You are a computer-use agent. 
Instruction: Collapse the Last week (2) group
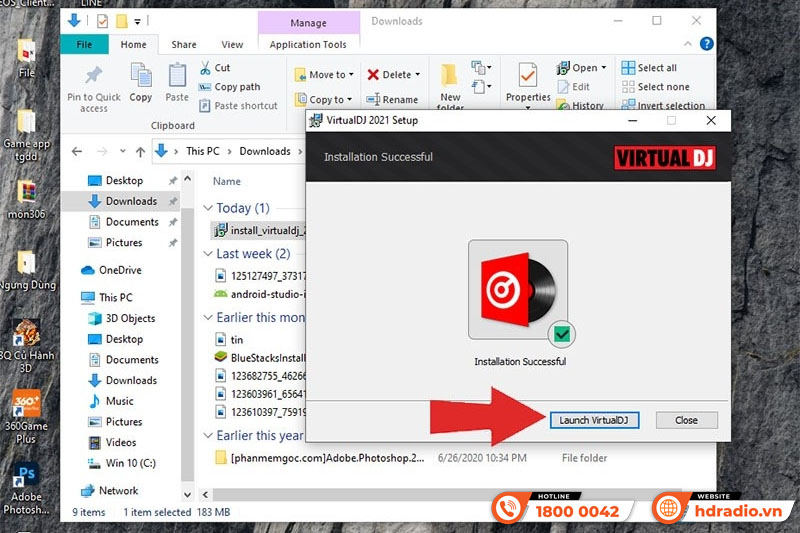[209, 254]
